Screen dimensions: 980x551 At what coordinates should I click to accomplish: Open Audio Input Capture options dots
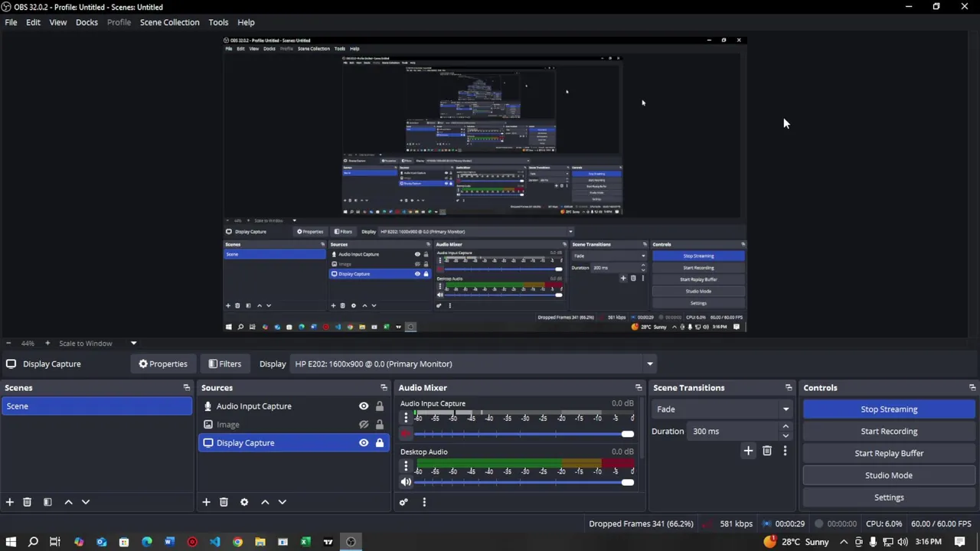coord(406,417)
